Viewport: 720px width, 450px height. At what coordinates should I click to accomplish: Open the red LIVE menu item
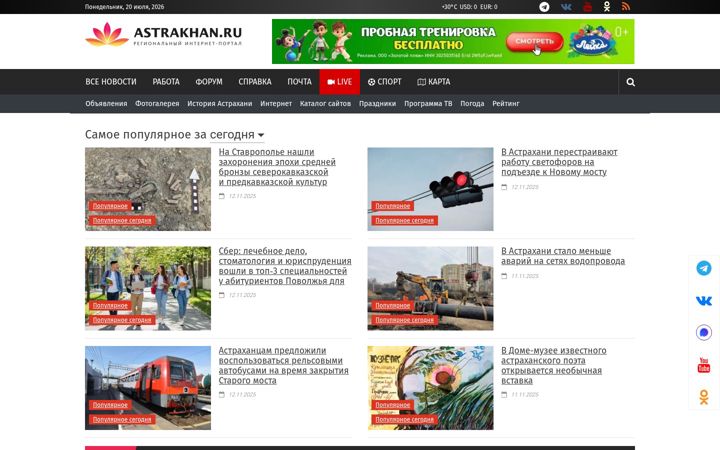point(339,82)
